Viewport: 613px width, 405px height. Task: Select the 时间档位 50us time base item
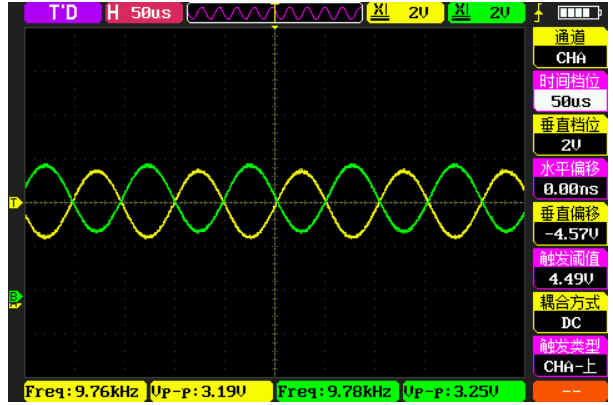click(570, 91)
